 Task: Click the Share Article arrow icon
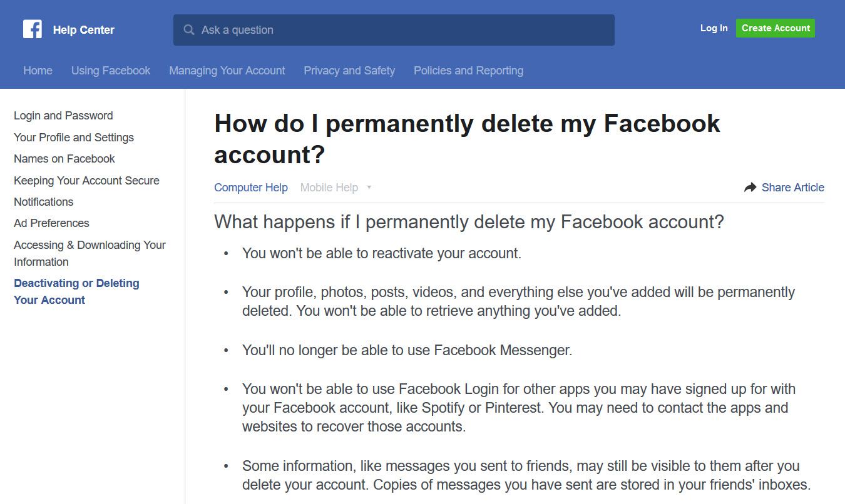[x=750, y=186]
